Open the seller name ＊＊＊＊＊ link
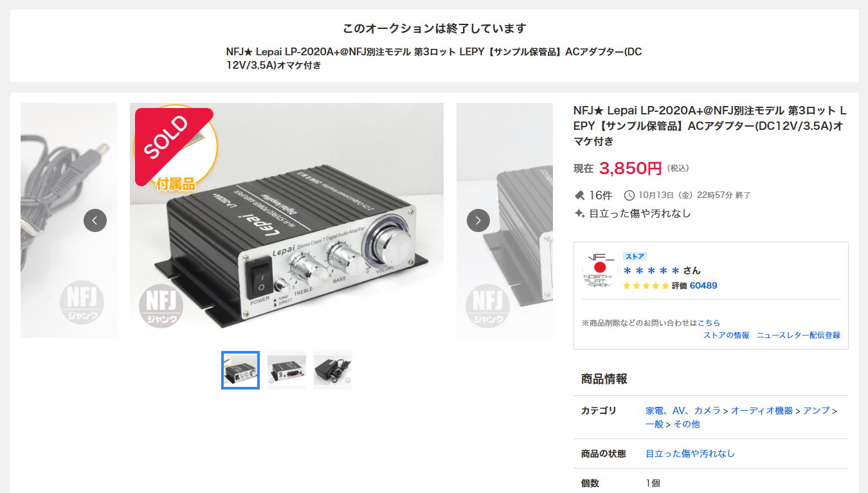This screenshot has width=868, height=493. [x=652, y=271]
